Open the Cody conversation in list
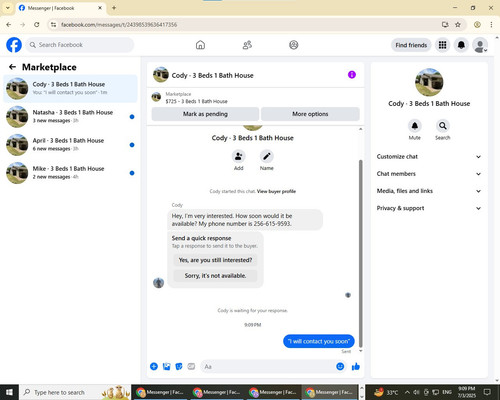The height and width of the screenshot is (400, 500). click(x=70, y=88)
